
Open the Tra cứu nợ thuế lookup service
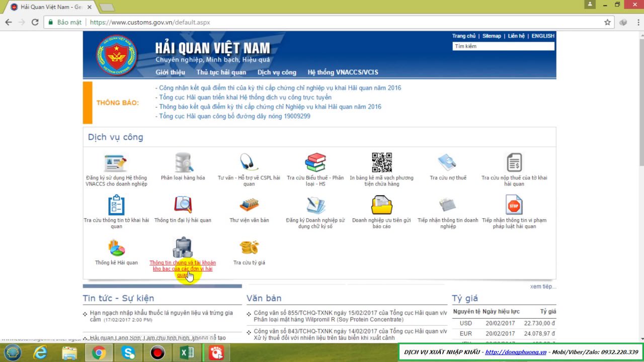(447, 161)
